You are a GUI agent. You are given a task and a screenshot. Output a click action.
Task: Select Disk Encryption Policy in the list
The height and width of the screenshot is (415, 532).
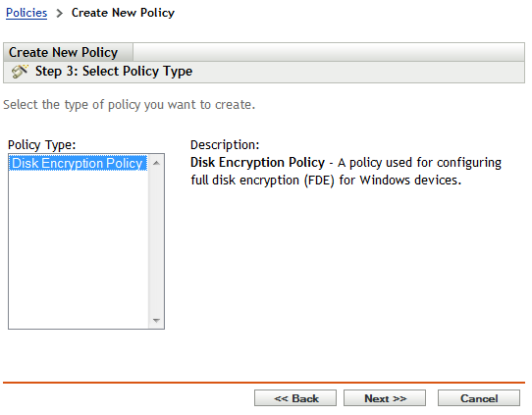78,163
